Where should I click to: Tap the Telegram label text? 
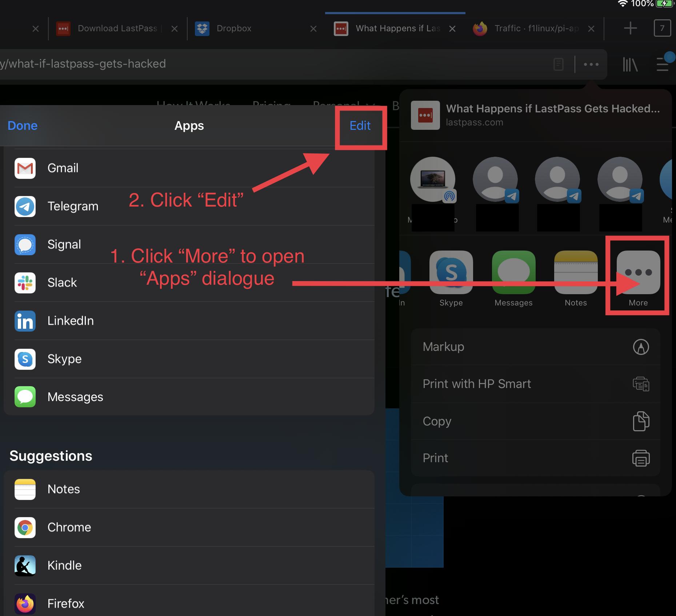click(x=73, y=207)
